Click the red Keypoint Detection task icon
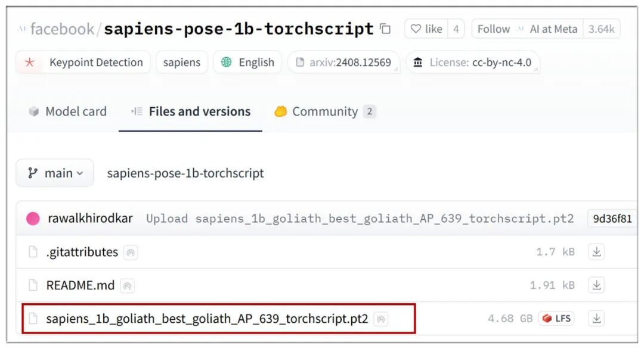This screenshot has height=349, width=644. (30, 63)
